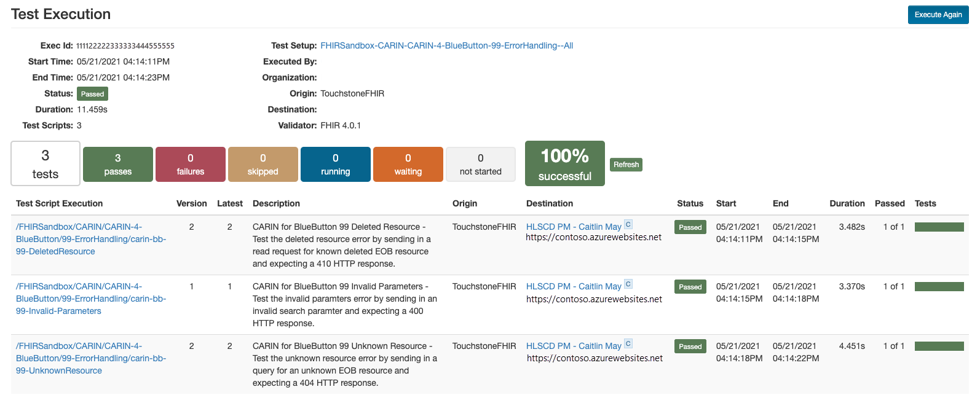
Task: Open the FHIRSandbox-CARIN ErrorHandling Test Setup link
Action: [446, 45]
